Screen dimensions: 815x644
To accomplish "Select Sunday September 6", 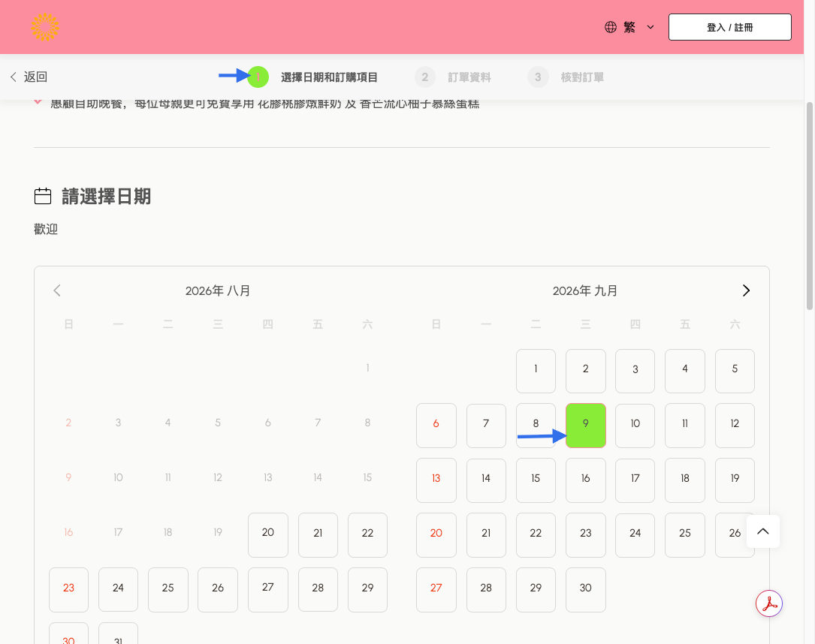I will tap(436, 426).
